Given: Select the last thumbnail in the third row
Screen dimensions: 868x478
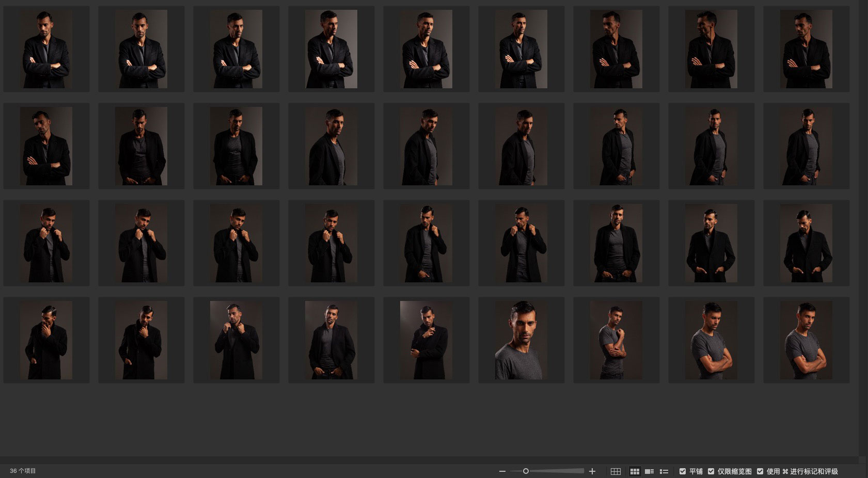Looking at the screenshot, I should (806, 243).
